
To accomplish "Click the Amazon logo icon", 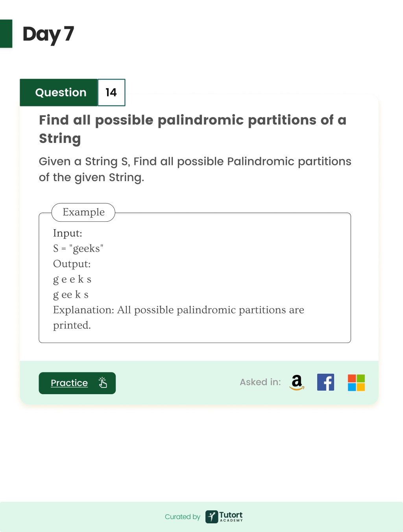I will [297, 382].
